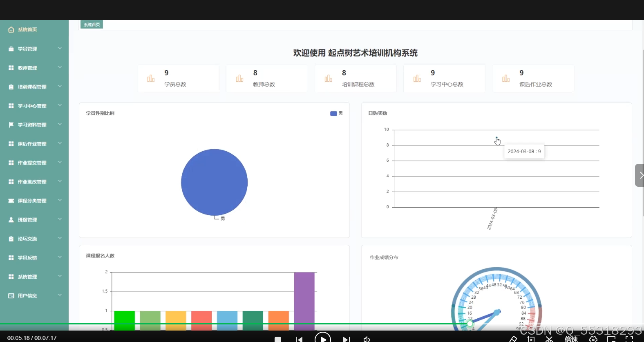Click the blue 男 pie chart slice
The image size is (644, 342).
tap(214, 182)
